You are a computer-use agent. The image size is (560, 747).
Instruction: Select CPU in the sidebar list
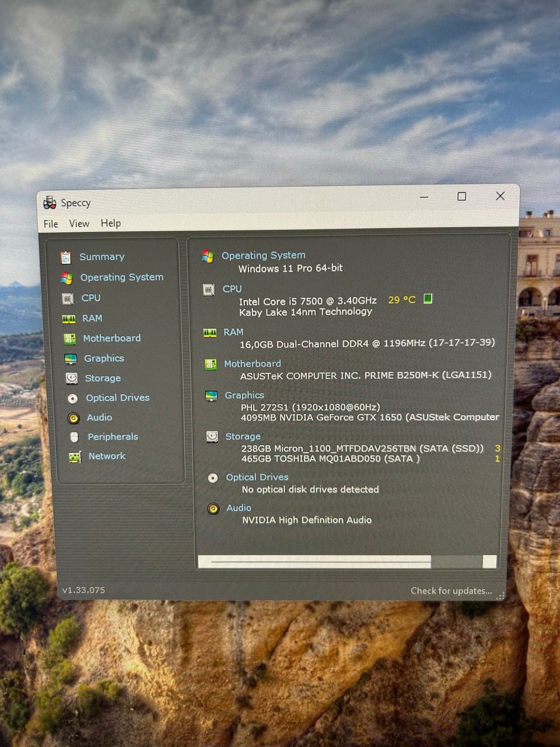point(91,298)
